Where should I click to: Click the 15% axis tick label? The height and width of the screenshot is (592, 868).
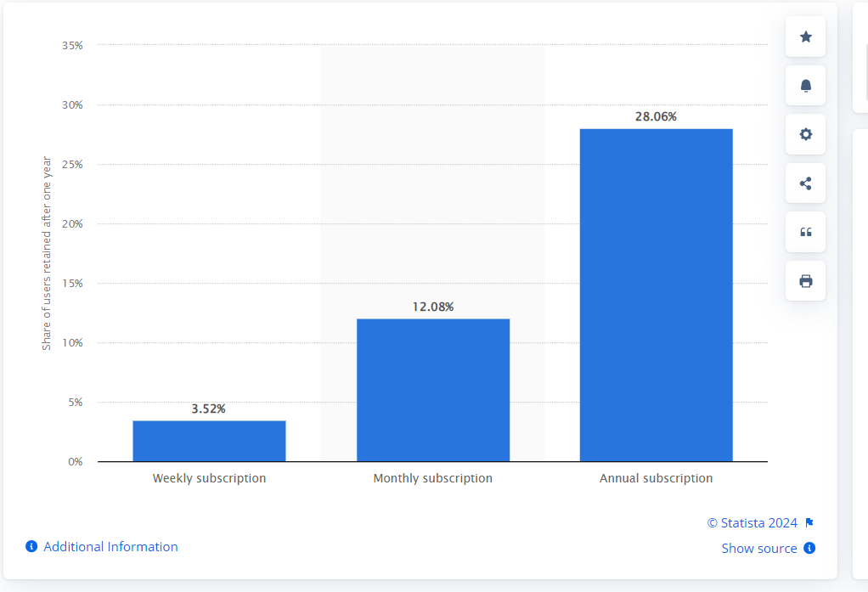(72, 284)
